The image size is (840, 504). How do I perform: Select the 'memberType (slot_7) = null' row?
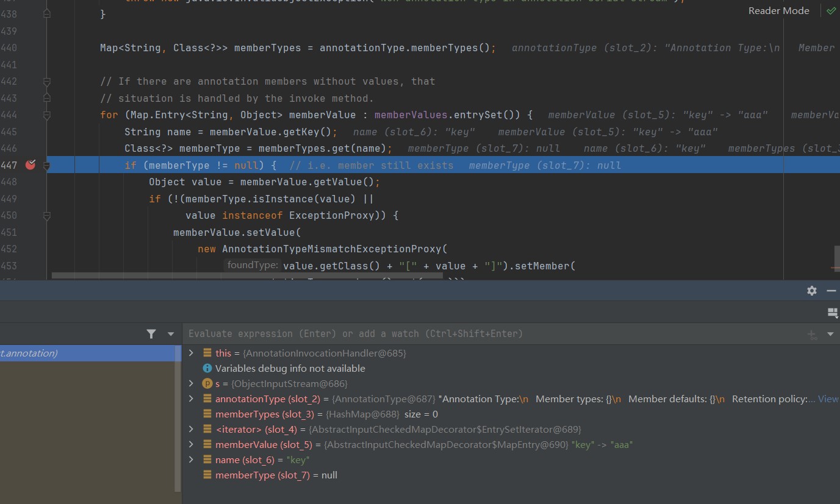click(511, 475)
